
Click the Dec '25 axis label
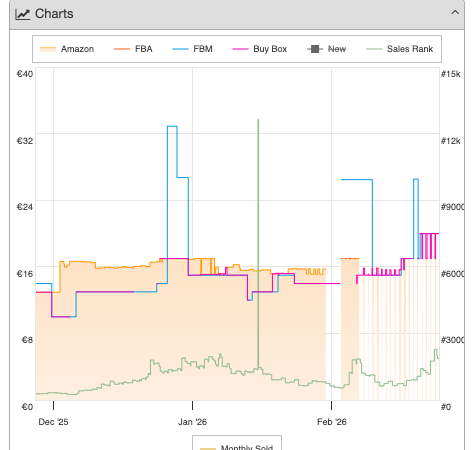click(53, 422)
